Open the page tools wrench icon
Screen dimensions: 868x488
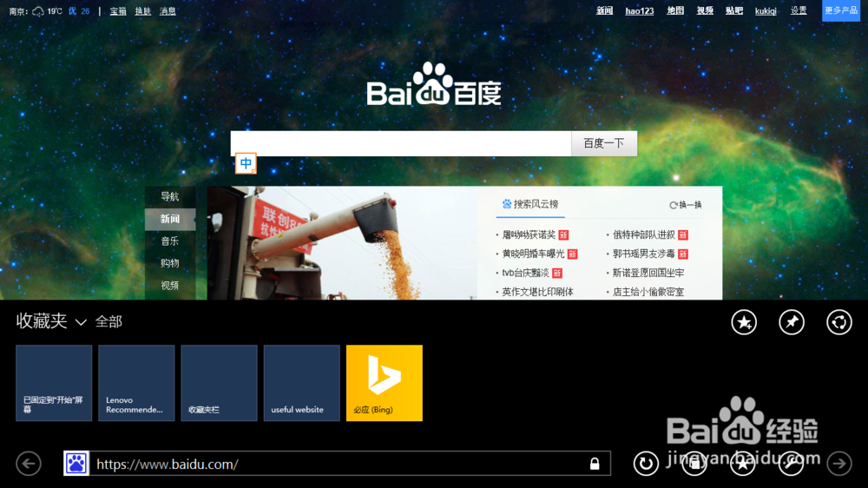coord(791,463)
